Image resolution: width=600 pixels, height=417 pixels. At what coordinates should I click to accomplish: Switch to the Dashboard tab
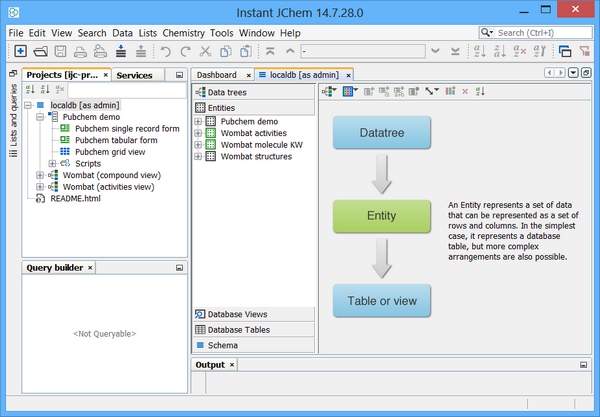(x=216, y=75)
